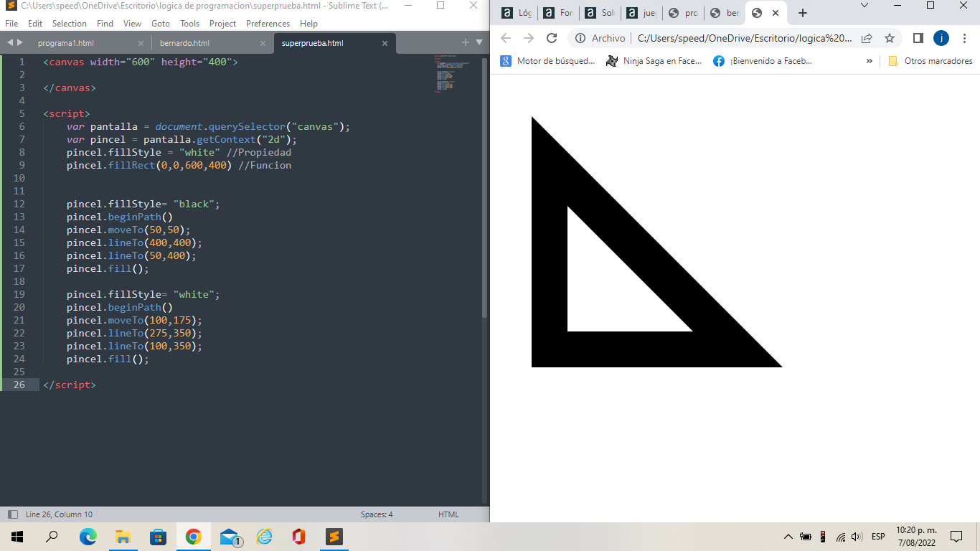Open the Edit menu

35,24
